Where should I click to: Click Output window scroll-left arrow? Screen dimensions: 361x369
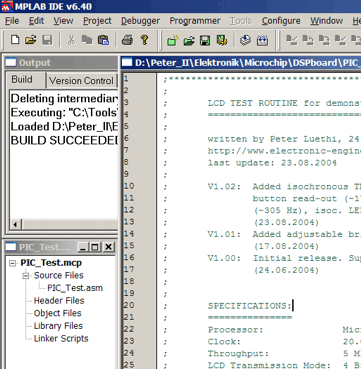point(15,224)
